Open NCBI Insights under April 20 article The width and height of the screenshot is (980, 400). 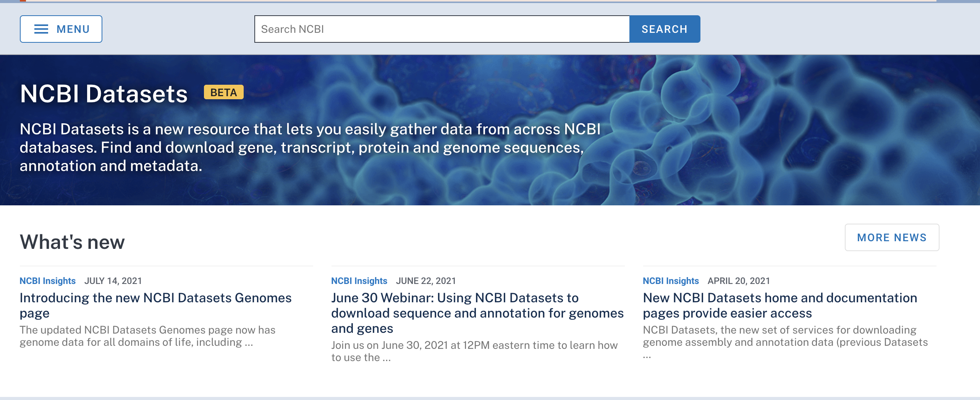click(x=670, y=281)
